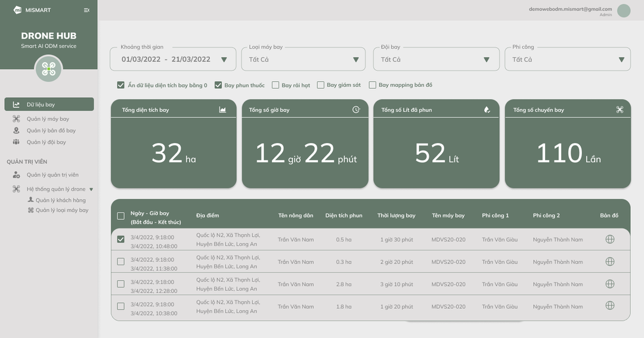Click the 110 Lần total flights value
This screenshot has height=338, width=644.
click(568, 153)
